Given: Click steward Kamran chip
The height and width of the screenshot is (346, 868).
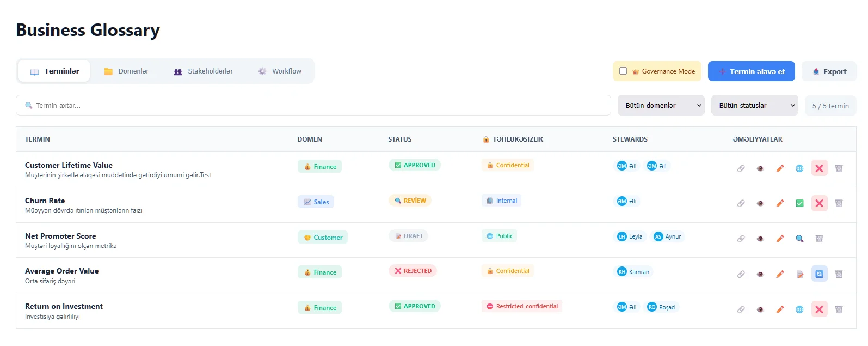Looking at the screenshot, I should (x=633, y=271).
